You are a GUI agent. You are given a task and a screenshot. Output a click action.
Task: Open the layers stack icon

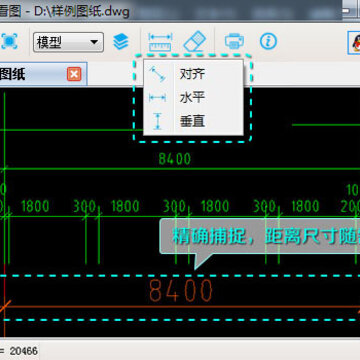click(x=121, y=42)
